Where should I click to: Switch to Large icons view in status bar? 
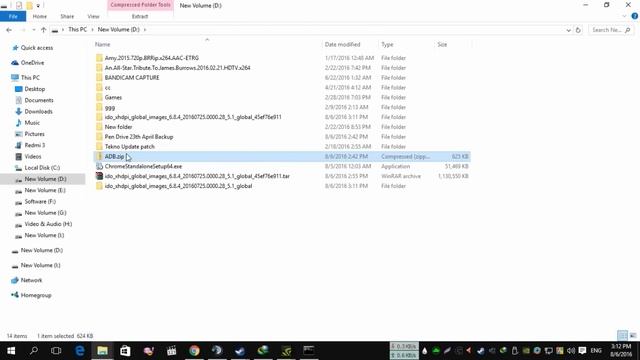tap(633, 336)
